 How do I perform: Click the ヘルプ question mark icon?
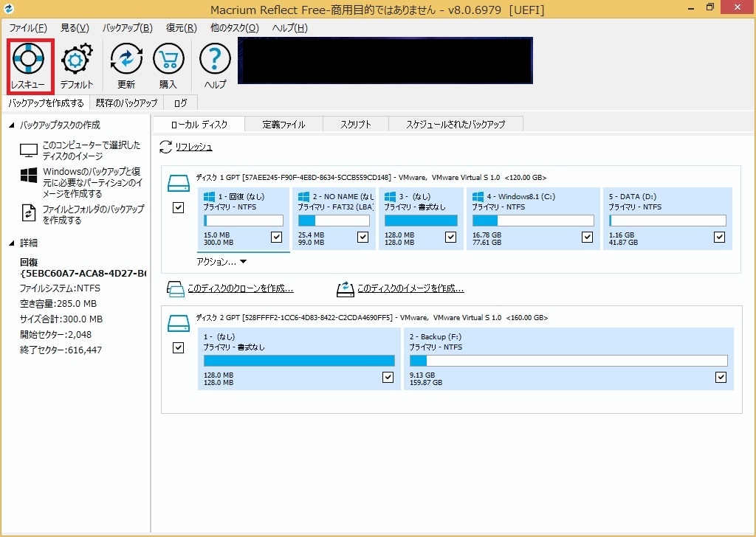[215, 59]
